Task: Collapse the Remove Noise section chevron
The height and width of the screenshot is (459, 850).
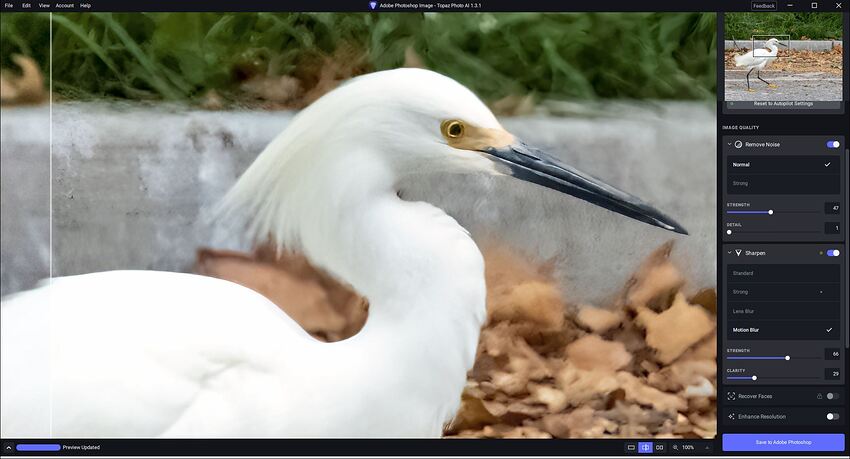Action: coord(729,144)
